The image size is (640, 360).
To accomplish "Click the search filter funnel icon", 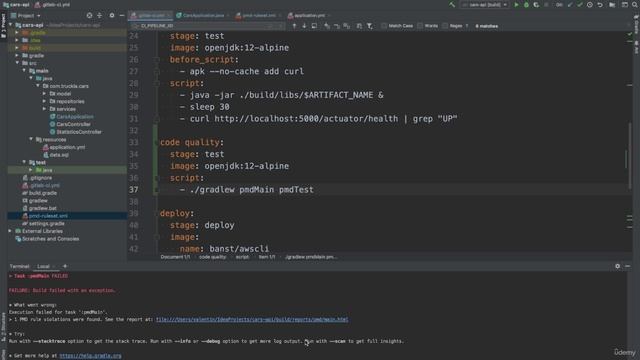I will coord(370,26).
